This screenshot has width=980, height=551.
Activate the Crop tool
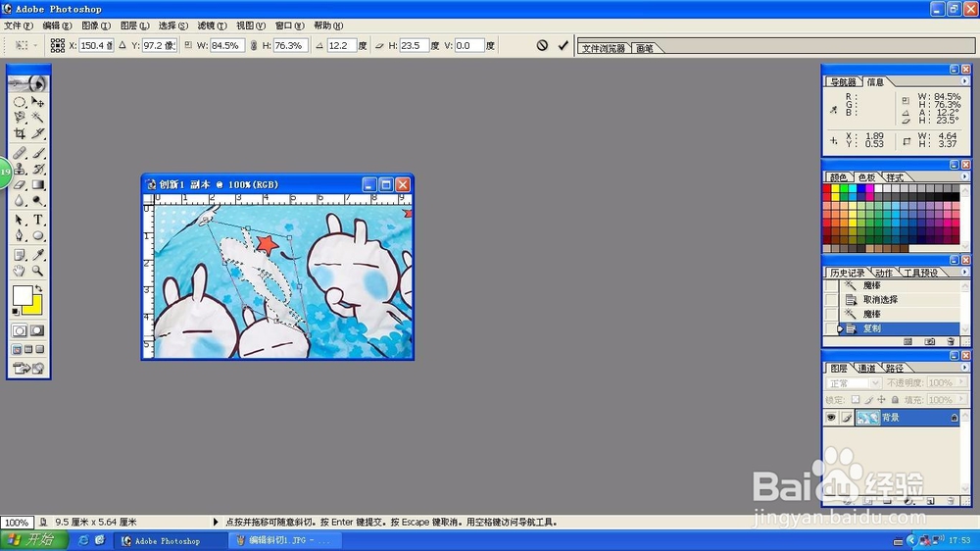[x=20, y=132]
